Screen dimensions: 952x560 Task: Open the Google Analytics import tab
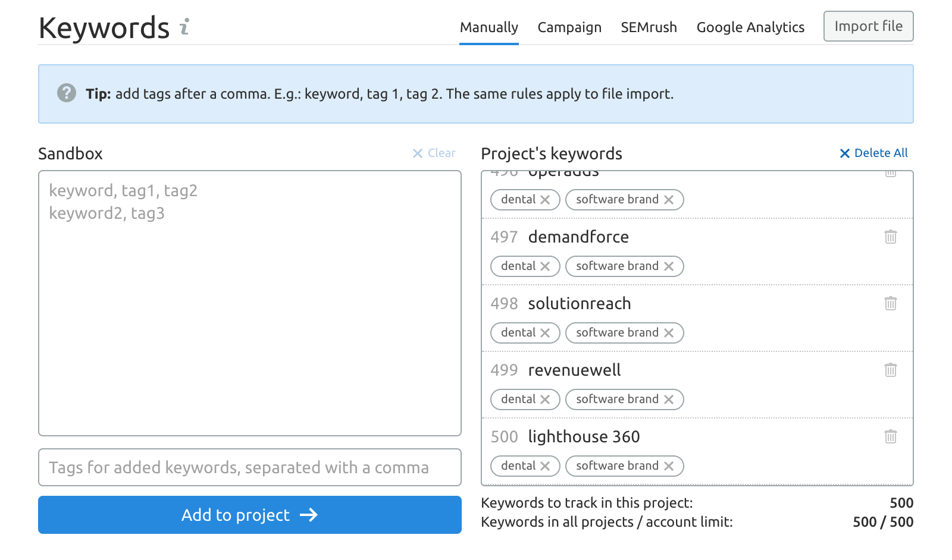(750, 27)
